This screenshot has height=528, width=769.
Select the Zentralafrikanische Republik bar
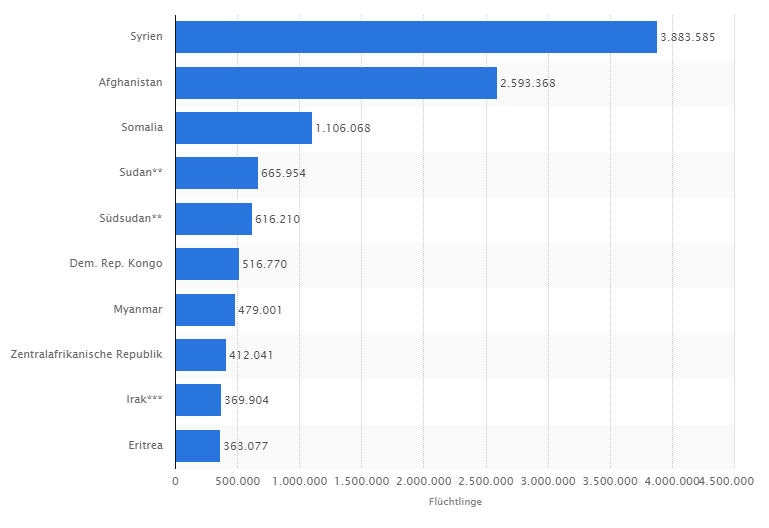coord(201,355)
